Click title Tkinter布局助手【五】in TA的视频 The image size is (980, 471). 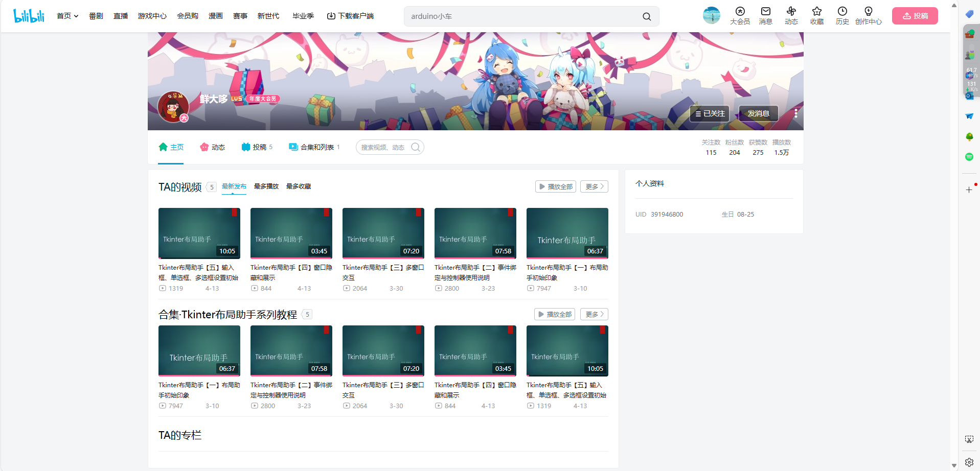point(199,272)
